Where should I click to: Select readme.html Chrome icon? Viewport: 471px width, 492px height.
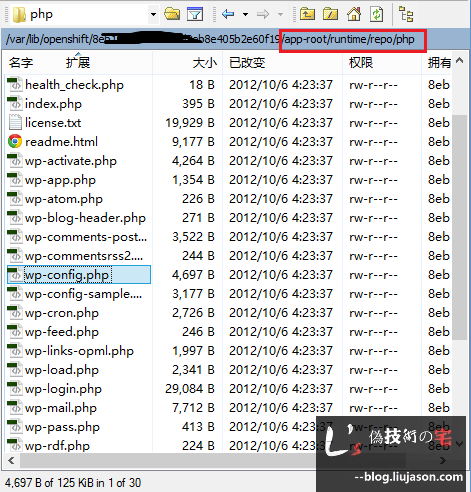15,142
